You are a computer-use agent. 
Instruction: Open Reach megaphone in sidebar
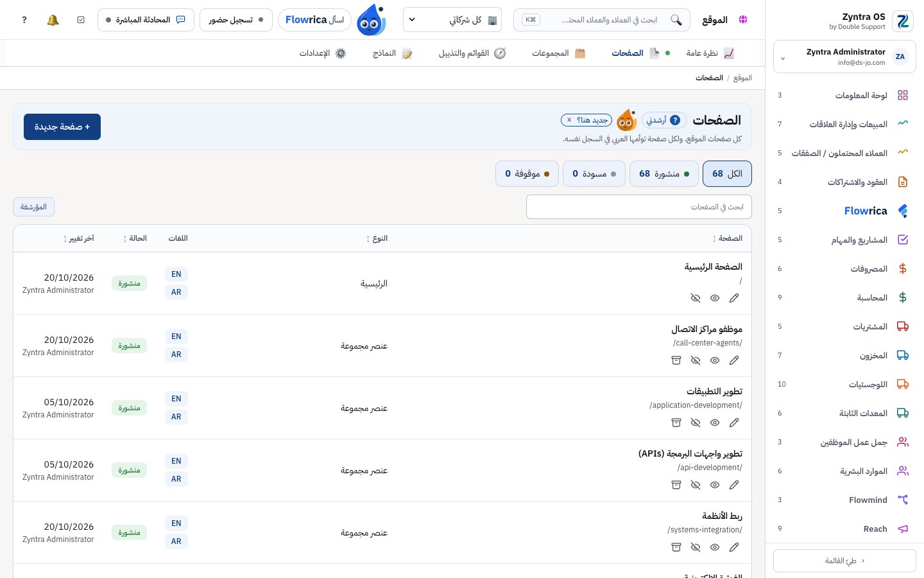[x=844, y=529]
